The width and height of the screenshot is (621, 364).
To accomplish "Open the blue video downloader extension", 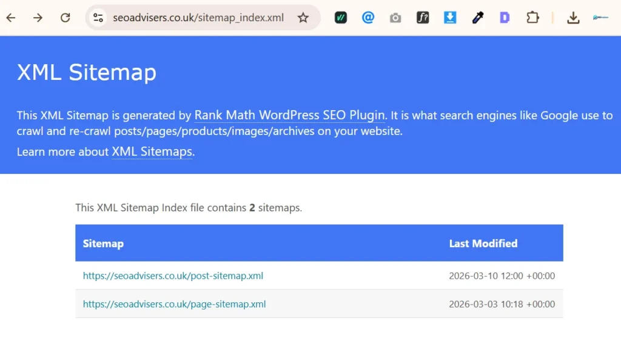I will (x=450, y=18).
